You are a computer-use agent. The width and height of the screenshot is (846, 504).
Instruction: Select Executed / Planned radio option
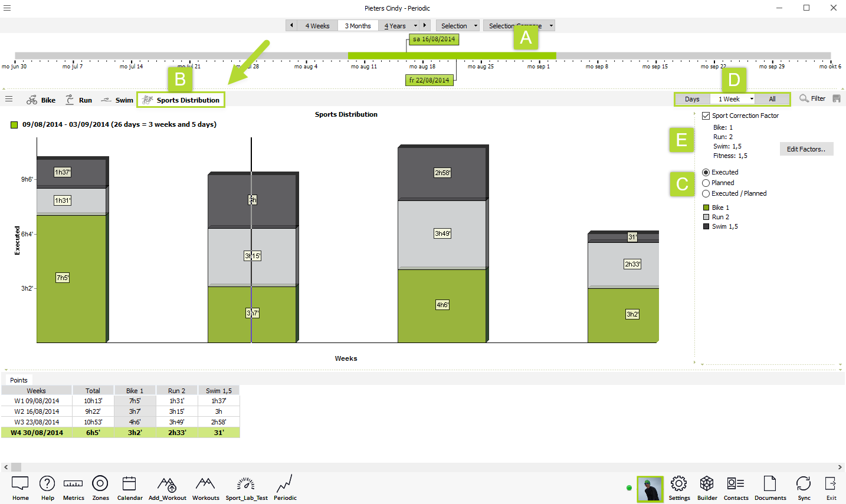click(x=706, y=194)
